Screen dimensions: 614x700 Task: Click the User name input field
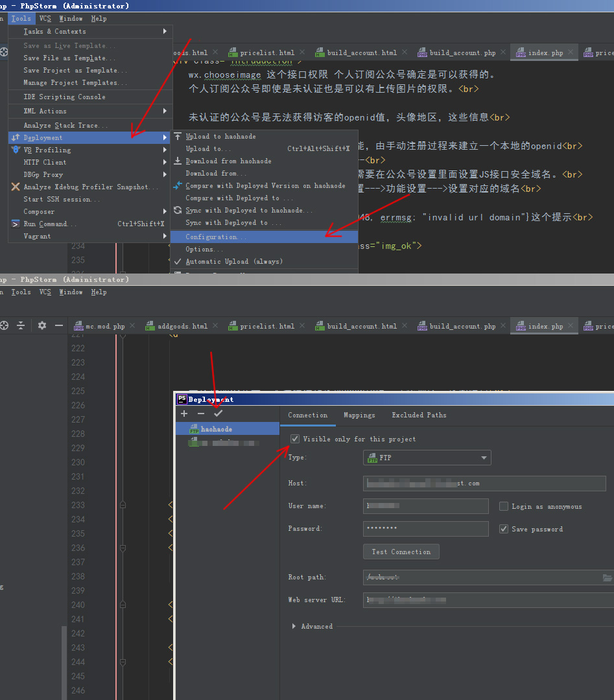(x=425, y=506)
